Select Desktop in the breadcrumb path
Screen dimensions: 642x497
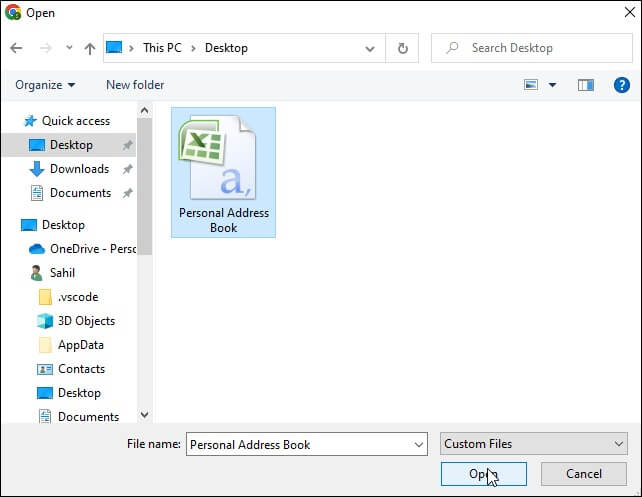click(226, 48)
